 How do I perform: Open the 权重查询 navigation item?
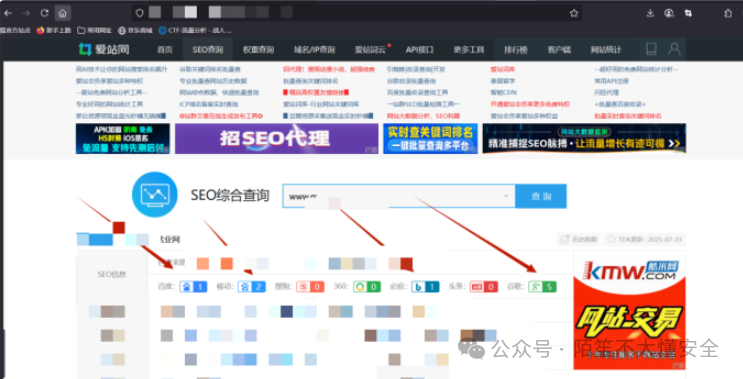click(258, 50)
